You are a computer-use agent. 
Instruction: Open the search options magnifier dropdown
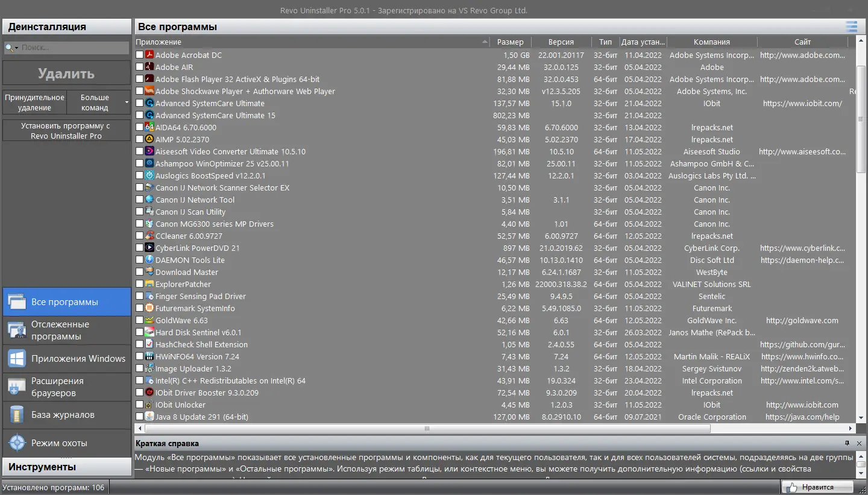(12, 48)
